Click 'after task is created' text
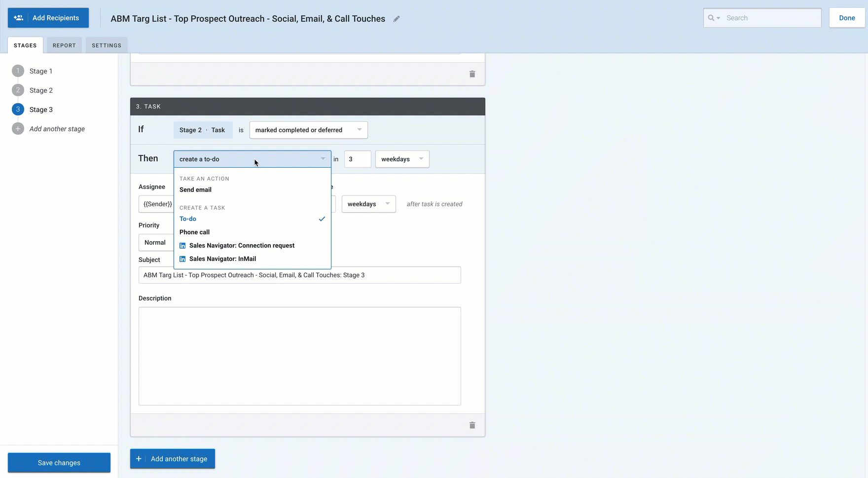 tap(434, 204)
